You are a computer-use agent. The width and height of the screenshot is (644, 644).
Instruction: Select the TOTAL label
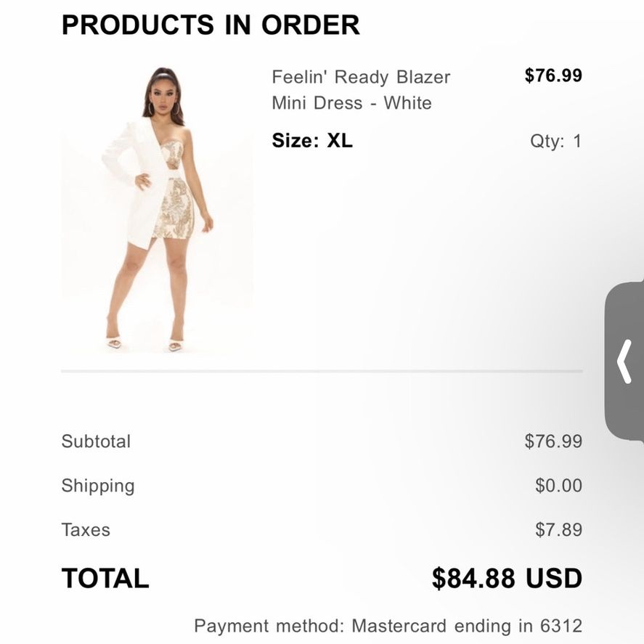click(105, 578)
